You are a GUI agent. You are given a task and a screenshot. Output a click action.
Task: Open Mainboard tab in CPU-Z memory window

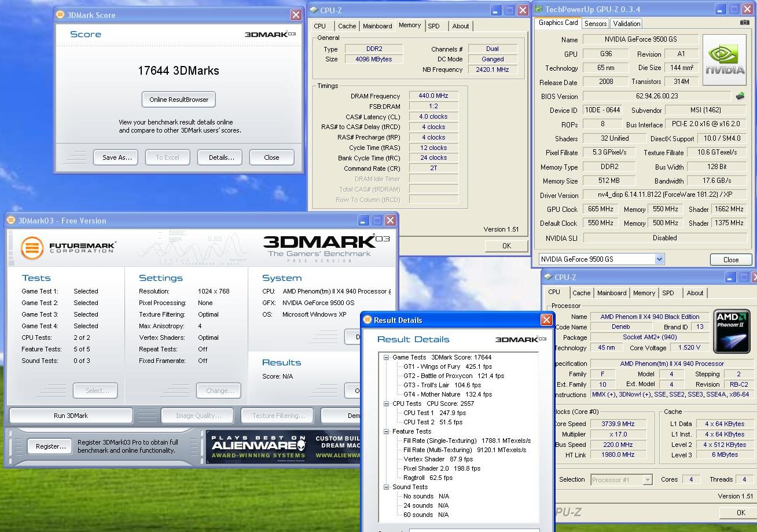[377, 26]
